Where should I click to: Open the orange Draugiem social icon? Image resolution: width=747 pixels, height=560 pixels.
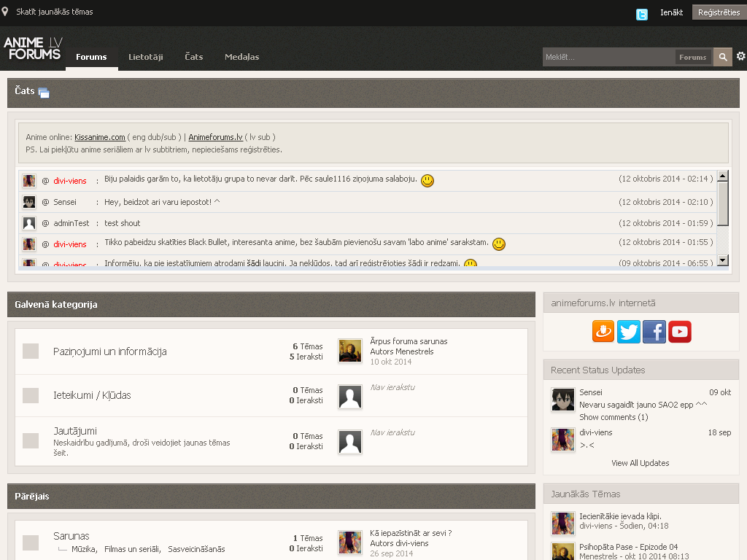click(x=603, y=332)
